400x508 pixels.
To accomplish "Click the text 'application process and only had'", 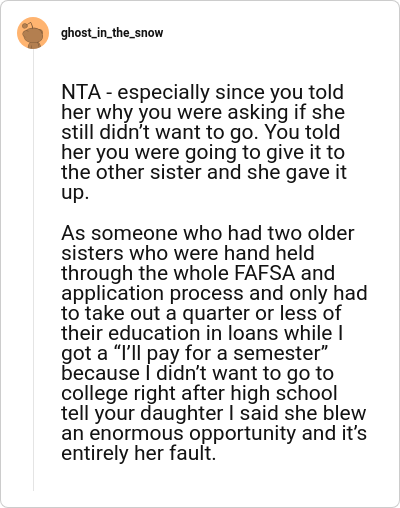I will (x=214, y=293).
